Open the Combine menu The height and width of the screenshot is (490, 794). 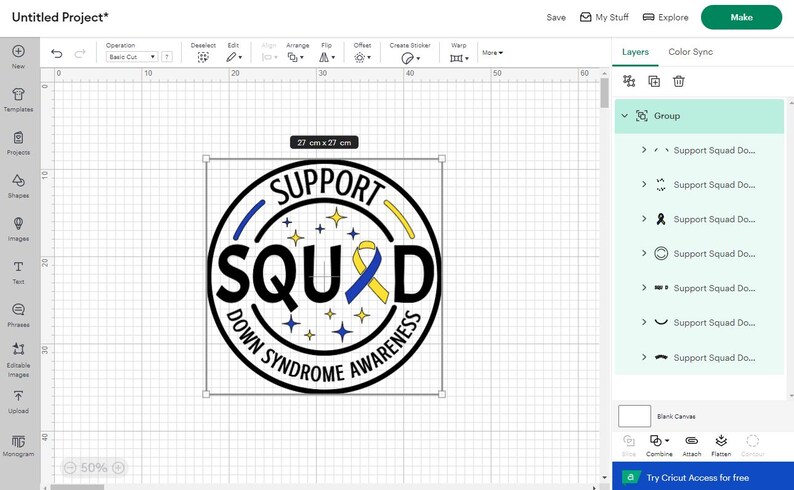click(659, 445)
